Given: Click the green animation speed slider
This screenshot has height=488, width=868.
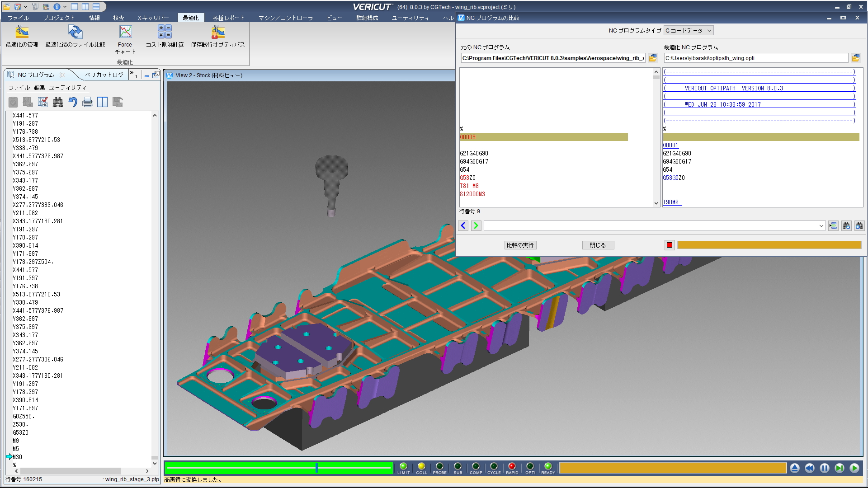Looking at the screenshot, I should click(x=278, y=468).
